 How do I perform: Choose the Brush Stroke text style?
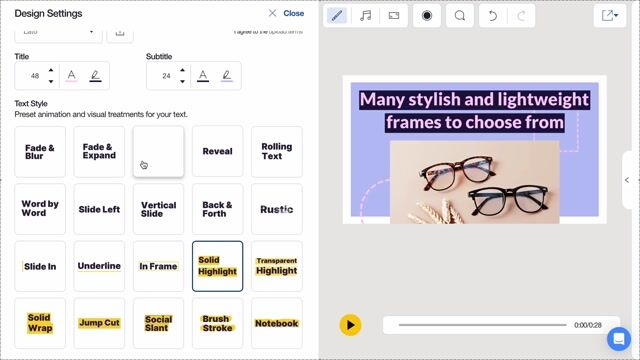(218, 323)
